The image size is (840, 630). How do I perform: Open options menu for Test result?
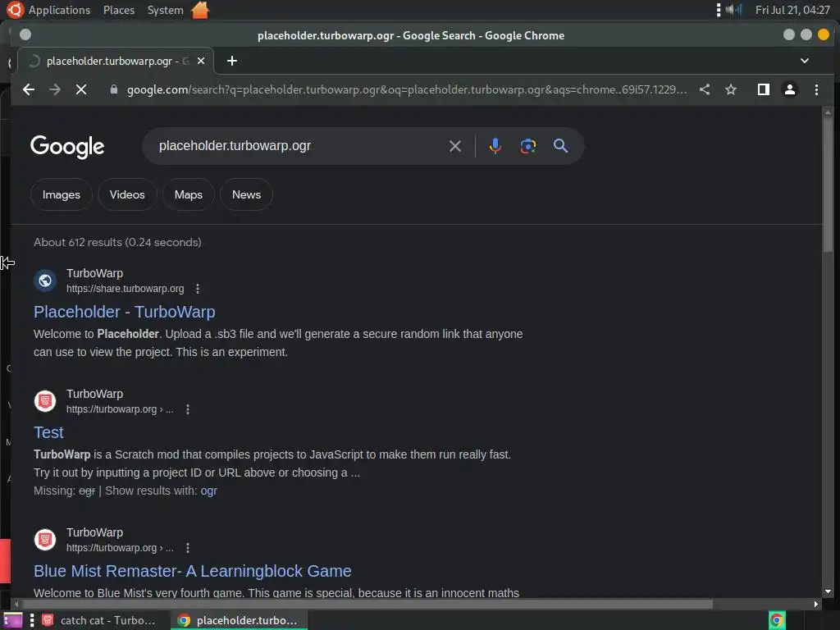pos(188,409)
